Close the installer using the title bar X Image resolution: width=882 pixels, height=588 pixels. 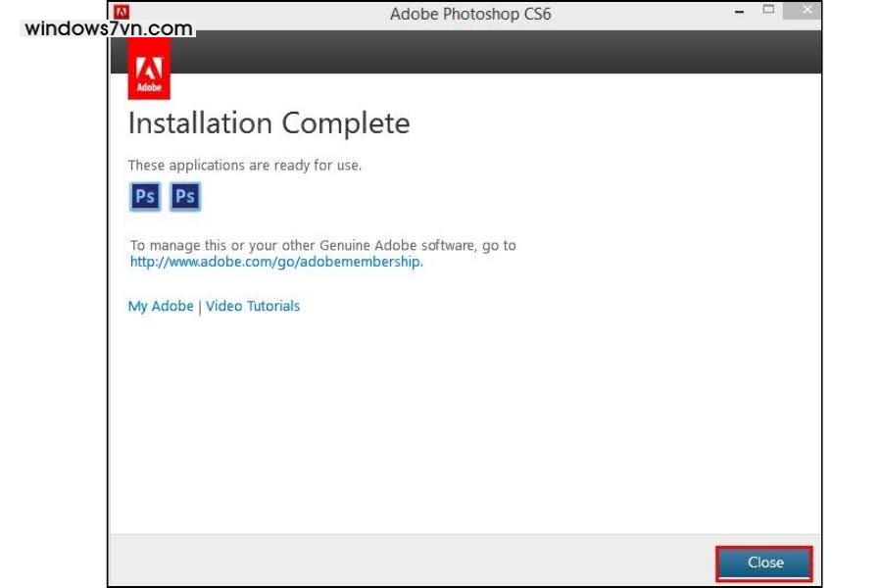click(806, 11)
